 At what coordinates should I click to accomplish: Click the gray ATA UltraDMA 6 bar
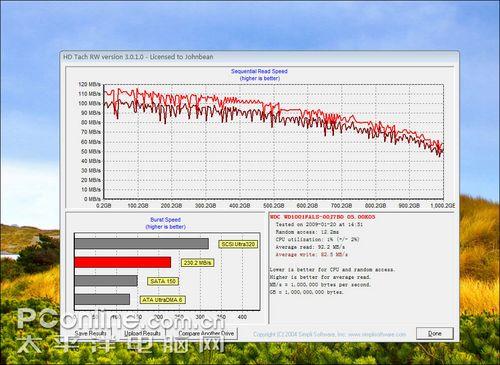coord(102,299)
